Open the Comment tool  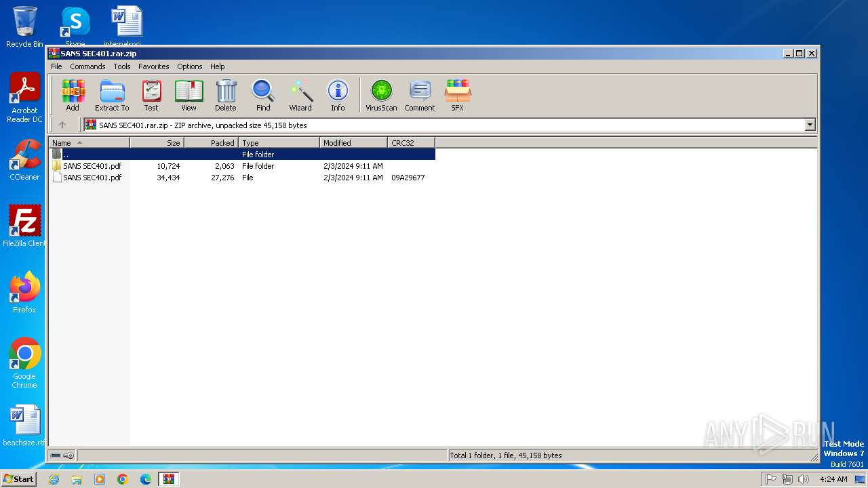coord(420,95)
